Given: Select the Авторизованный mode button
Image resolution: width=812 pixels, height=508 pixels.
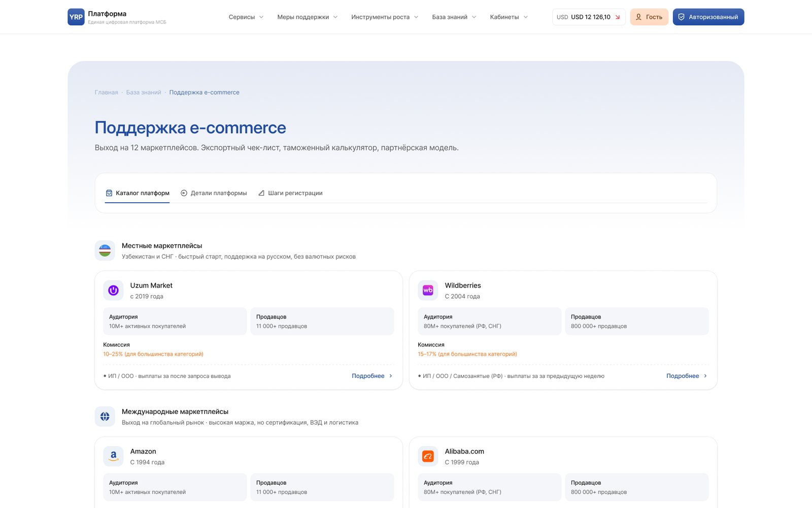Looking at the screenshot, I should pos(708,17).
